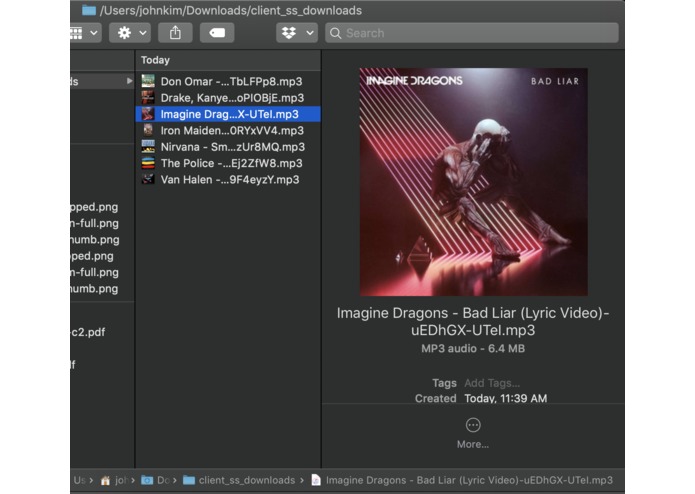Image resolution: width=695 pixels, height=494 pixels.
Task: Click the Downloads folder icon in path bar
Action: pyautogui.click(x=147, y=480)
